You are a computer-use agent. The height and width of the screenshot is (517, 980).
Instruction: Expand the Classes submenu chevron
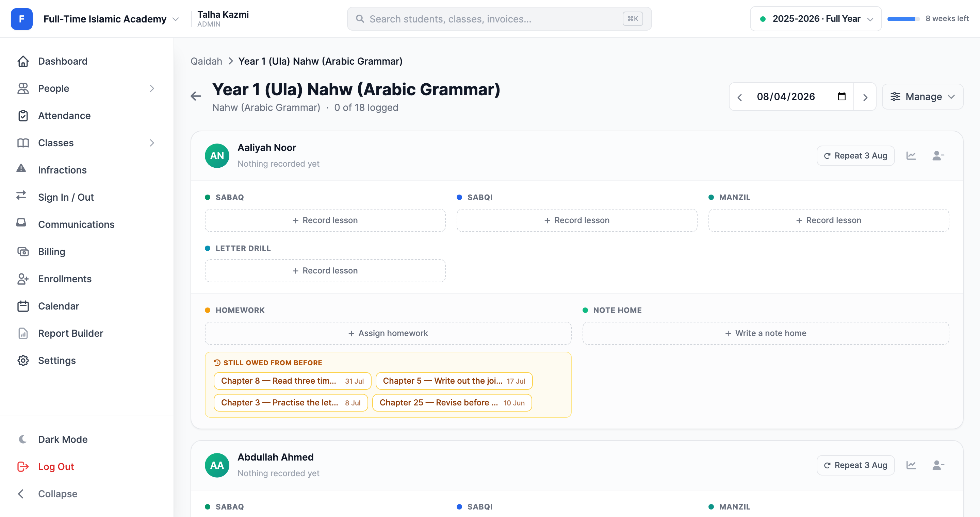[x=152, y=143]
